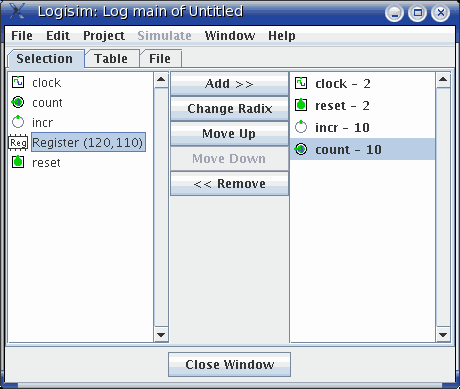Click the Add >> button
The image size is (460, 389).
229,84
